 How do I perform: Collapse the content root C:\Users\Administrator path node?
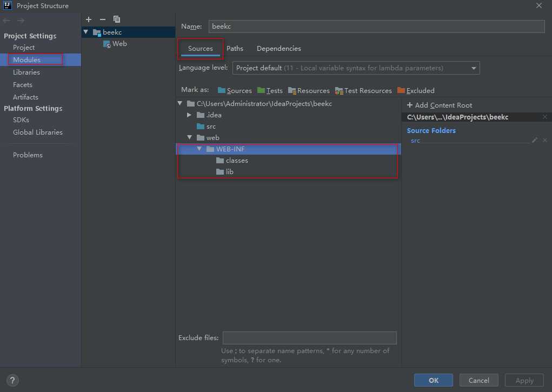(x=180, y=103)
